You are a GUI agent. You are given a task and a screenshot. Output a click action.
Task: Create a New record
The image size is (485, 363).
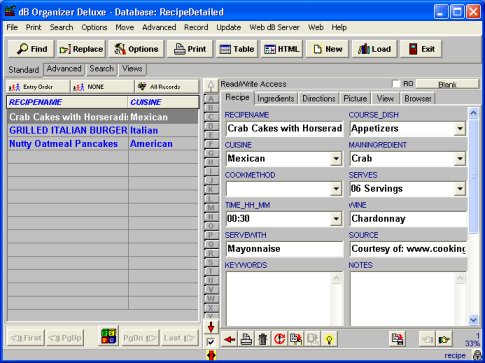pos(327,49)
